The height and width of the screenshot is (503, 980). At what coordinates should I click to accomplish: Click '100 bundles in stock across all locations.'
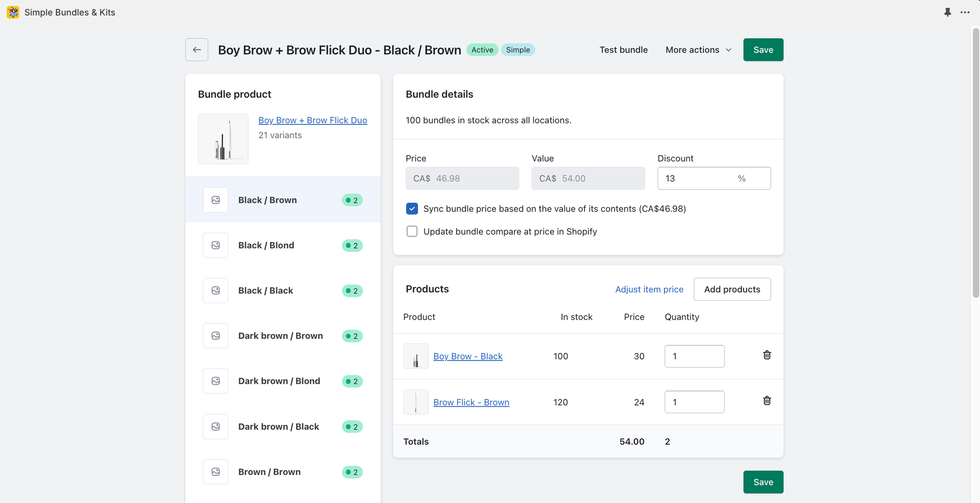point(489,120)
